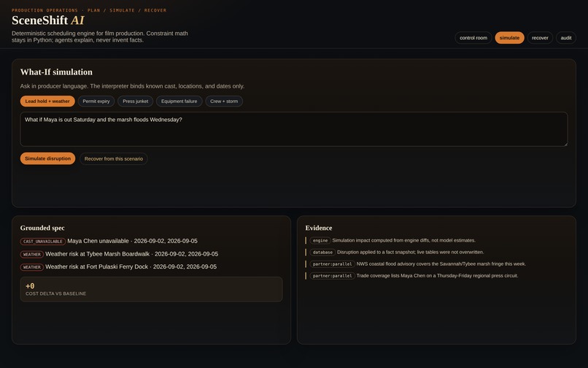Click the WEATHER tag for Tybee Marsh Boardwalk
Image resolution: width=588 pixels, height=368 pixels.
click(32, 254)
